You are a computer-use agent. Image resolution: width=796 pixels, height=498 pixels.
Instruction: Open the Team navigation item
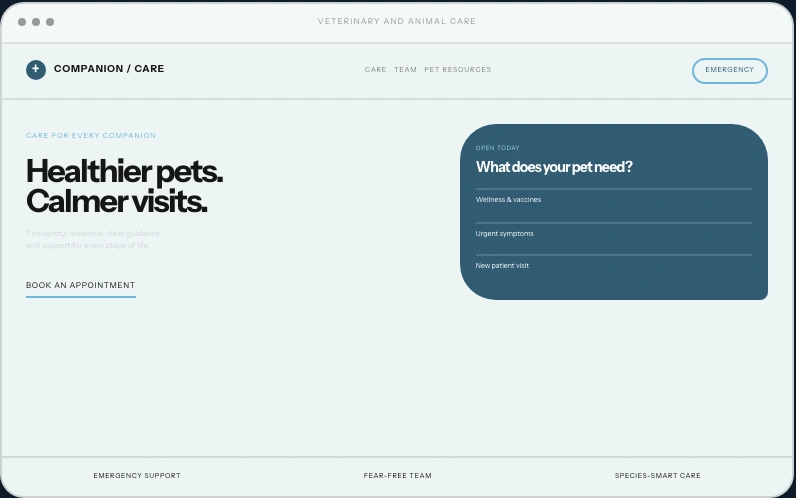click(x=405, y=70)
